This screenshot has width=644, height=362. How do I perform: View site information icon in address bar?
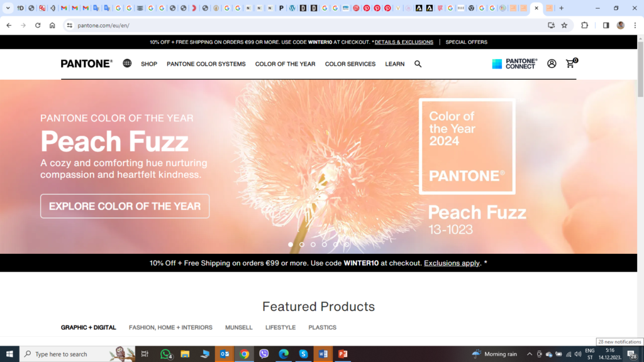69,25
